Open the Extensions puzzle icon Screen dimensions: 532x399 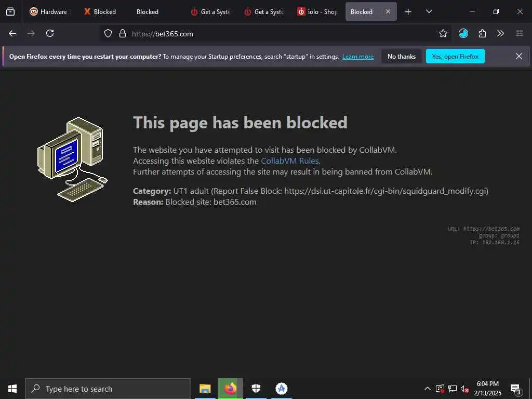pyautogui.click(x=482, y=33)
